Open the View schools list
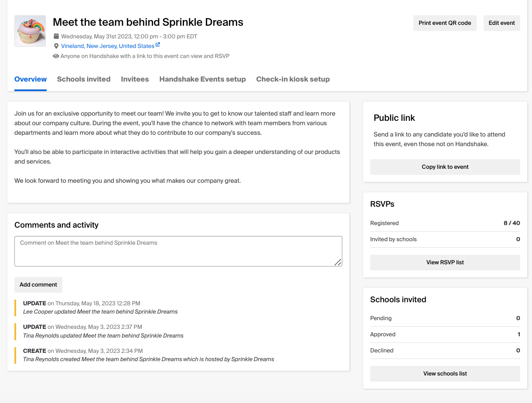The width and height of the screenshot is (532, 403). (445, 373)
